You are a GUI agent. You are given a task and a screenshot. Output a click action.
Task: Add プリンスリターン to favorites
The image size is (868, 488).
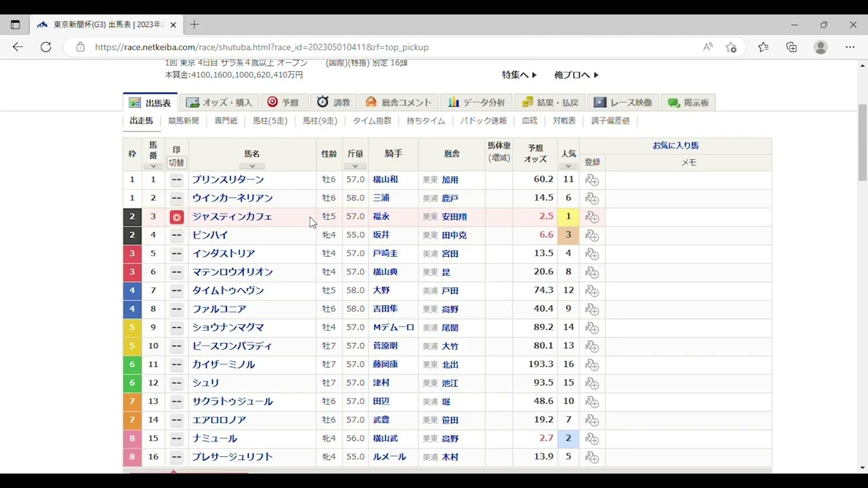592,180
